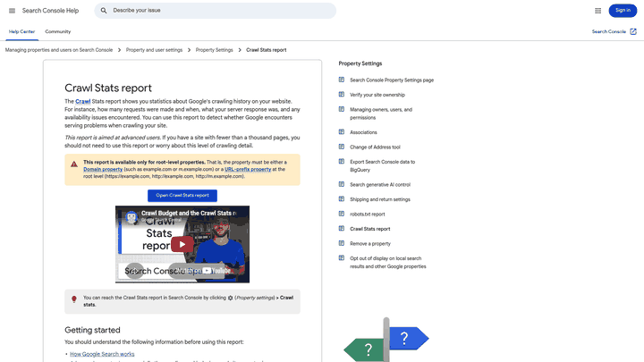644x362 pixels.
Task: Open Search Console external link icon
Action: [633, 31]
